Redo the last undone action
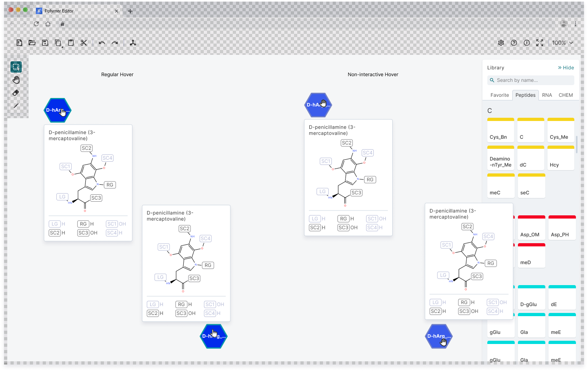588x371 pixels. (x=115, y=43)
